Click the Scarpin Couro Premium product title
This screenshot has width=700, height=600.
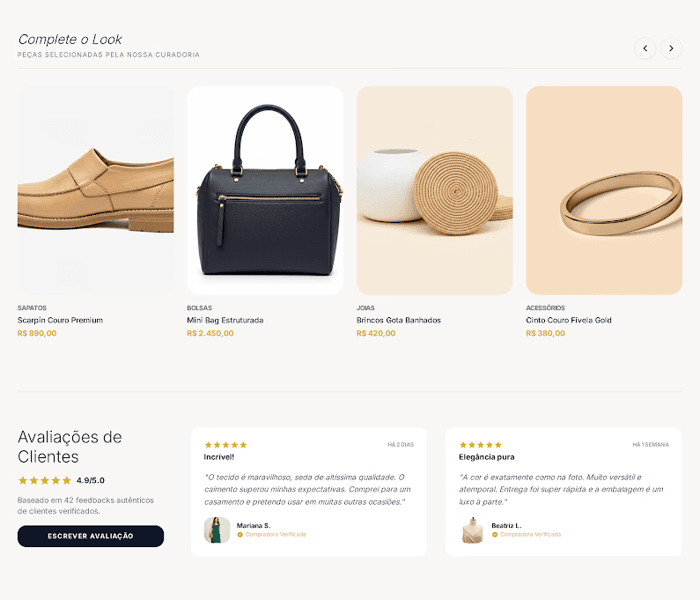(60, 321)
